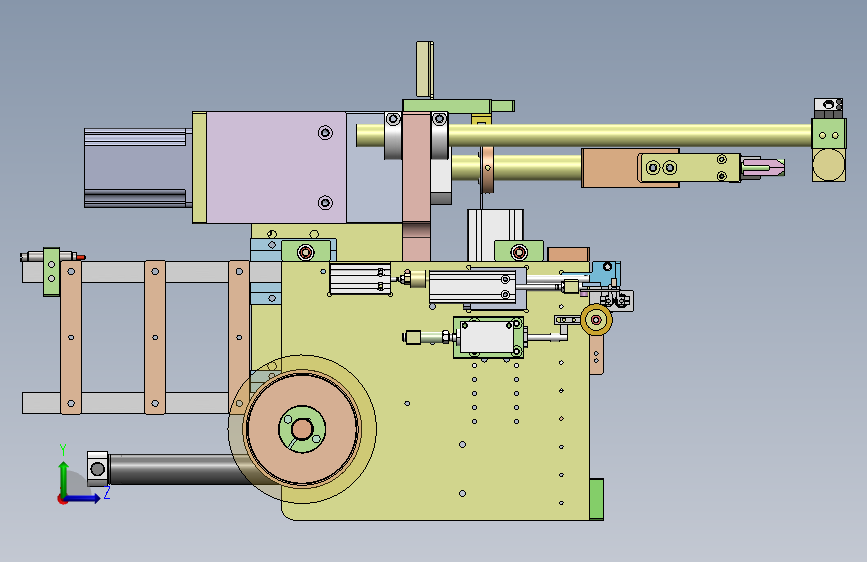Select the large lavender gearbox housing
The image size is (867, 562).
pos(276,167)
